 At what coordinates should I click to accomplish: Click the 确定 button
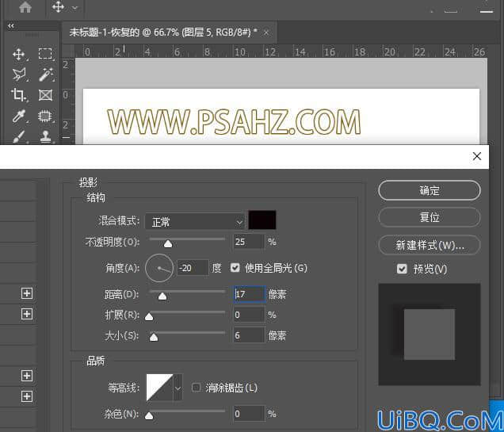coord(430,190)
